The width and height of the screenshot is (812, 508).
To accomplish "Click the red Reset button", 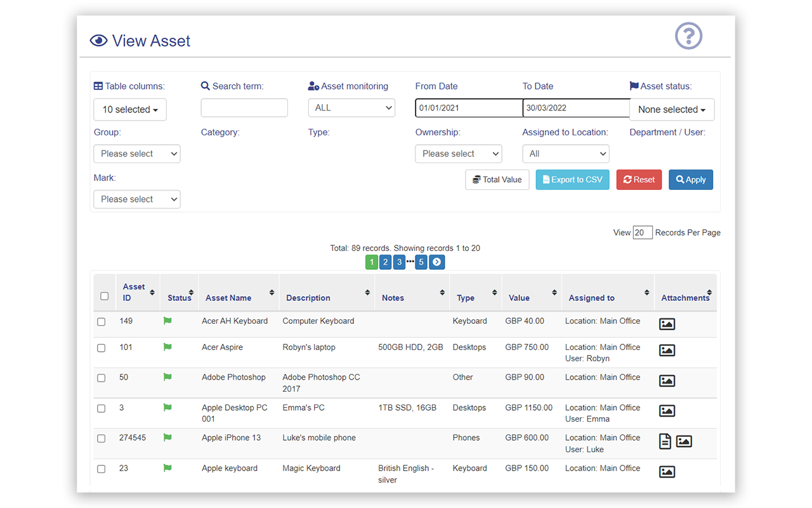I will coord(639,180).
